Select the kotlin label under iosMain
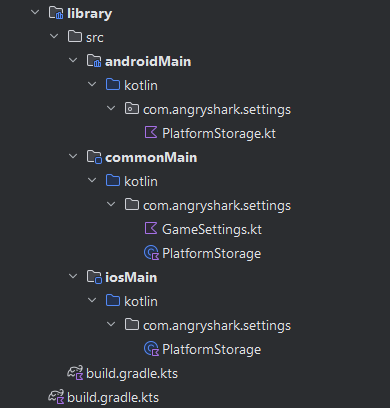The image size is (390, 408). (141, 301)
